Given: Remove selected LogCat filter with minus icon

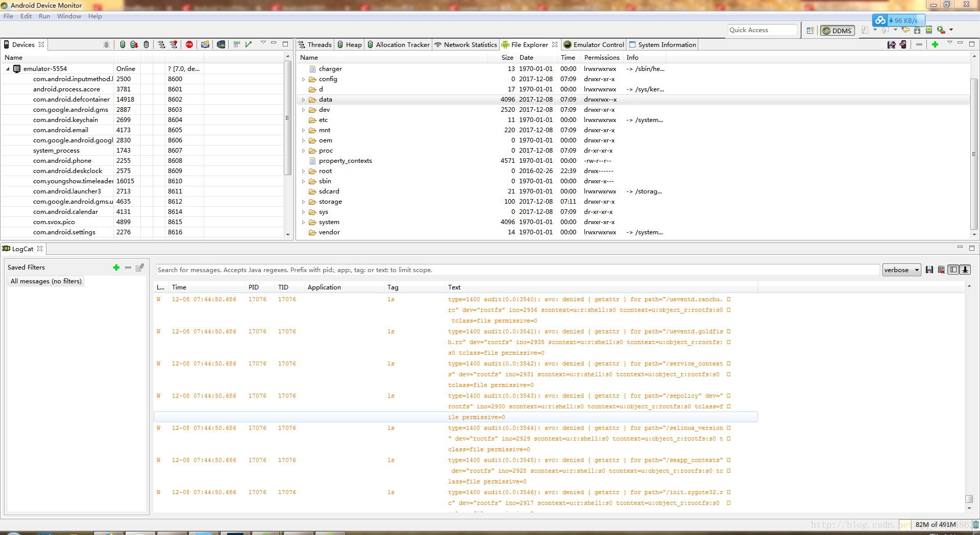Looking at the screenshot, I should click(x=128, y=267).
